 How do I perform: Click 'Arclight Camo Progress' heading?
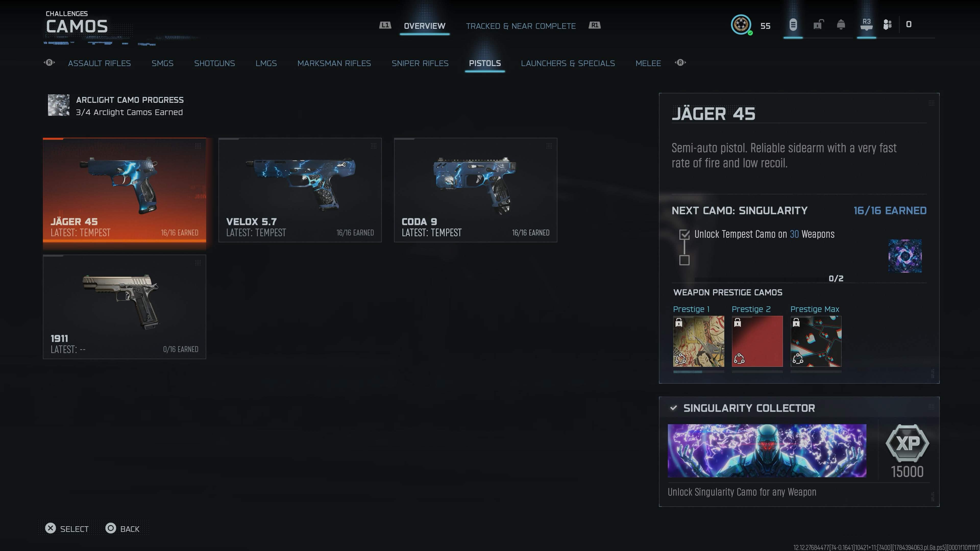[x=130, y=100]
